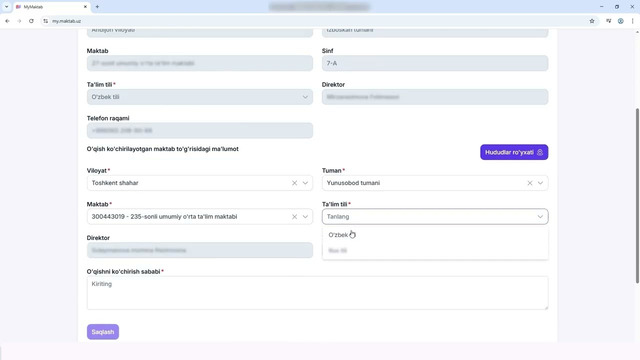Clear the selected Maktab 300443019

tap(294, 217)
